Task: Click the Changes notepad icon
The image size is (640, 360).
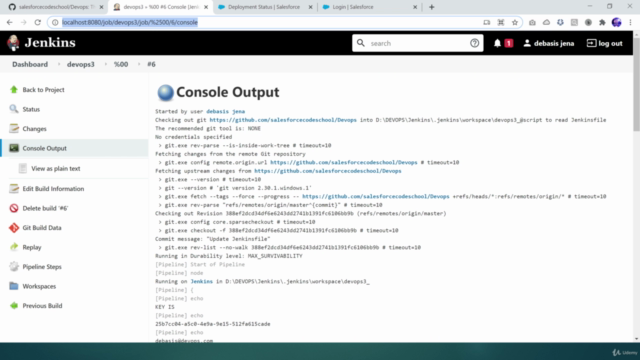Action: tap(14, 129)
